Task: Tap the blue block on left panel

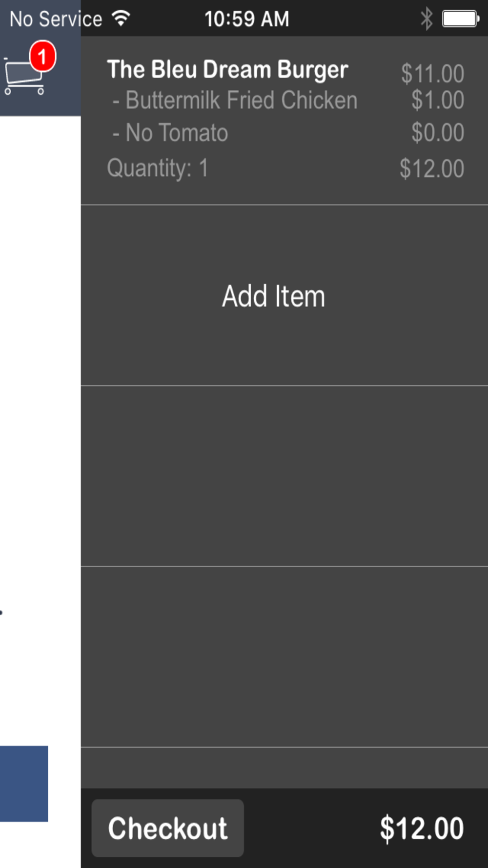Action: [x=24, y=783]
